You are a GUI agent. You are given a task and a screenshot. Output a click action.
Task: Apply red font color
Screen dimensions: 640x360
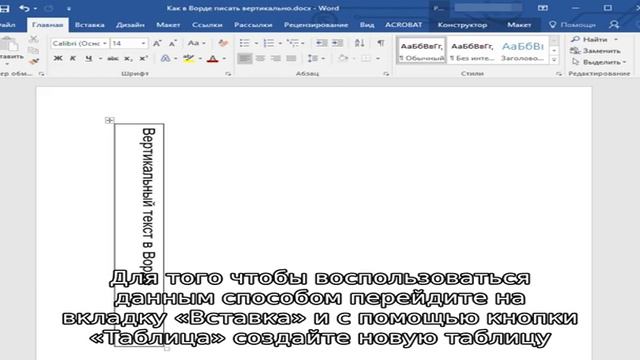(212, 59)
